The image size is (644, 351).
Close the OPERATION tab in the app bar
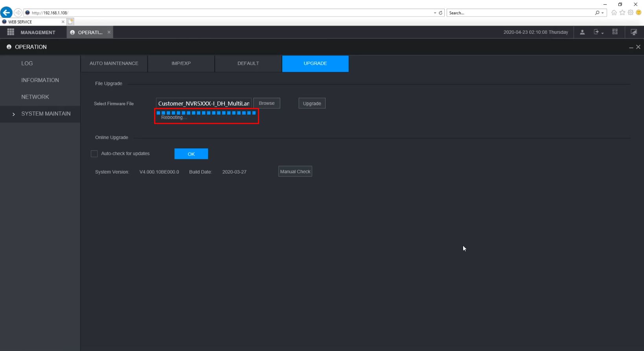coord(109,32)
